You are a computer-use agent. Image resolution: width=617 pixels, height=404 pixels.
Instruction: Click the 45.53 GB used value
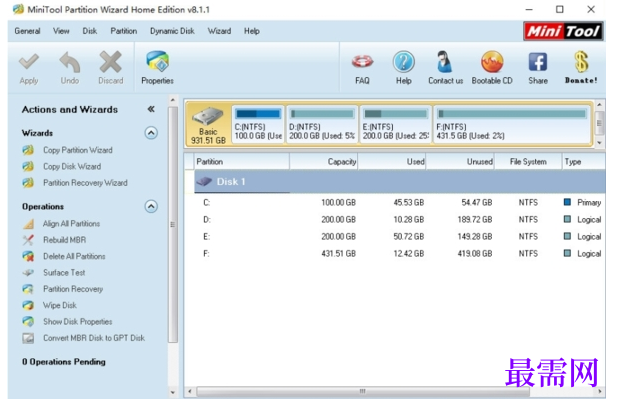coord(409,203)
